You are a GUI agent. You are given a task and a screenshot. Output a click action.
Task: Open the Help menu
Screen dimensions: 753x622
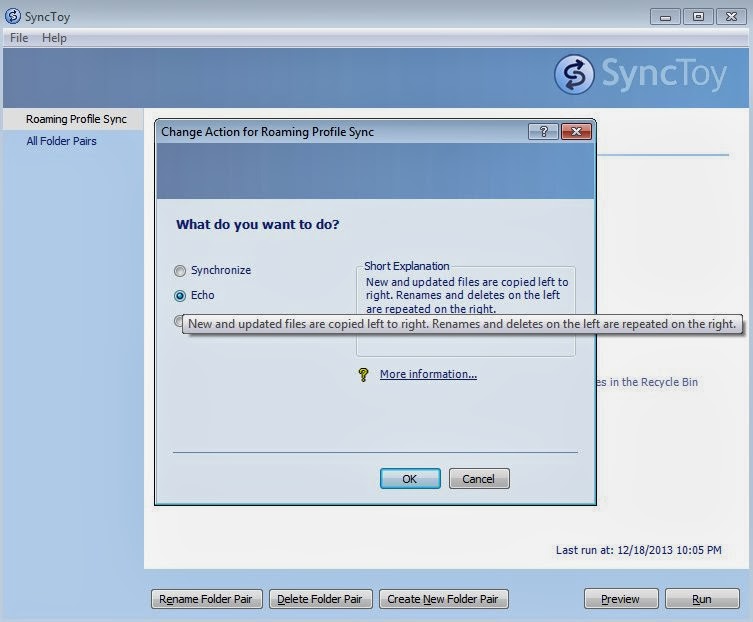(x=54, y=37)
